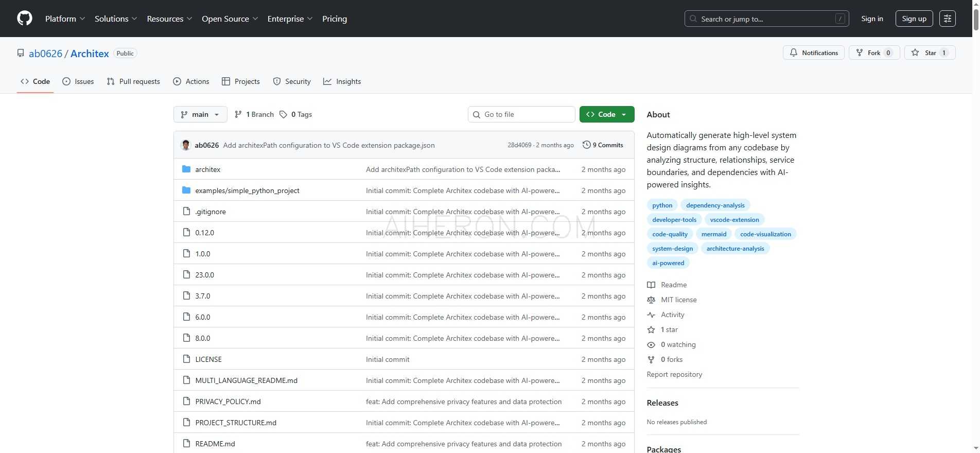Image resolution: width=980 pixels, height=453 pixels.
Task: Click the vscode-extension topic tag
Action: coord(734,220)
